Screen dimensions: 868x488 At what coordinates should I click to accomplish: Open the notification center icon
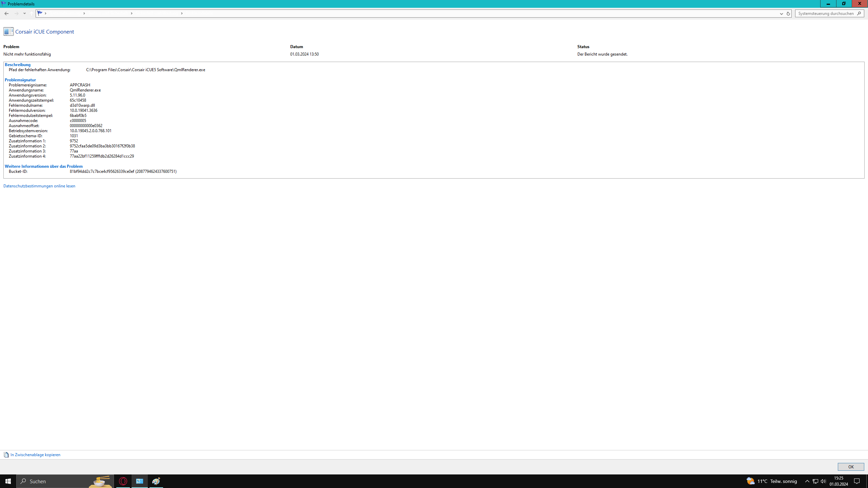(857, 481)
